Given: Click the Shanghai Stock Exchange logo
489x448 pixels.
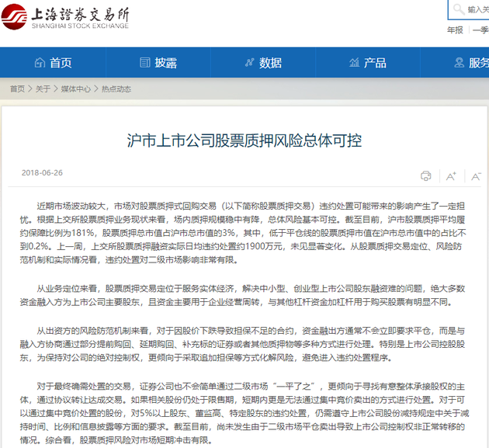Looking at the screenshot, I should [65, 16].
